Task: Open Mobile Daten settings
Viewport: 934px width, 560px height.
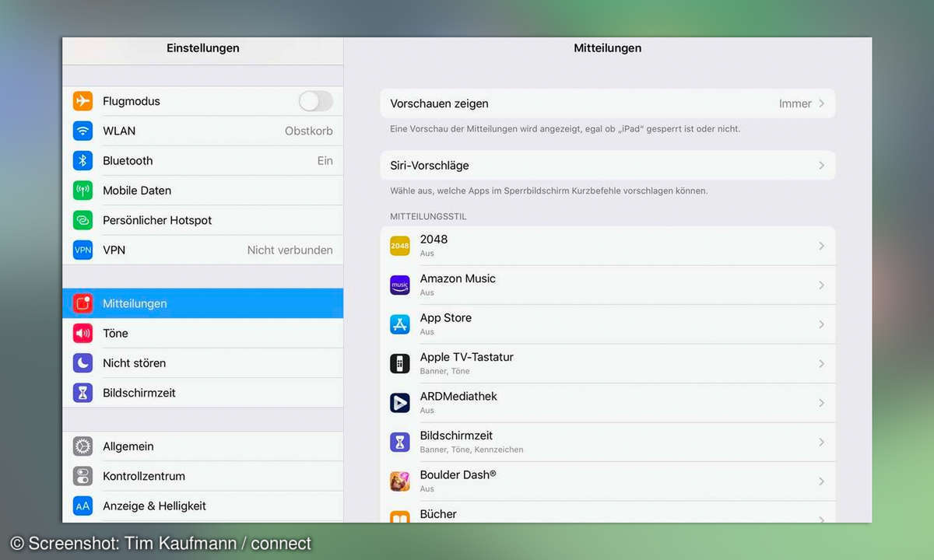Action: click(202, 191)
